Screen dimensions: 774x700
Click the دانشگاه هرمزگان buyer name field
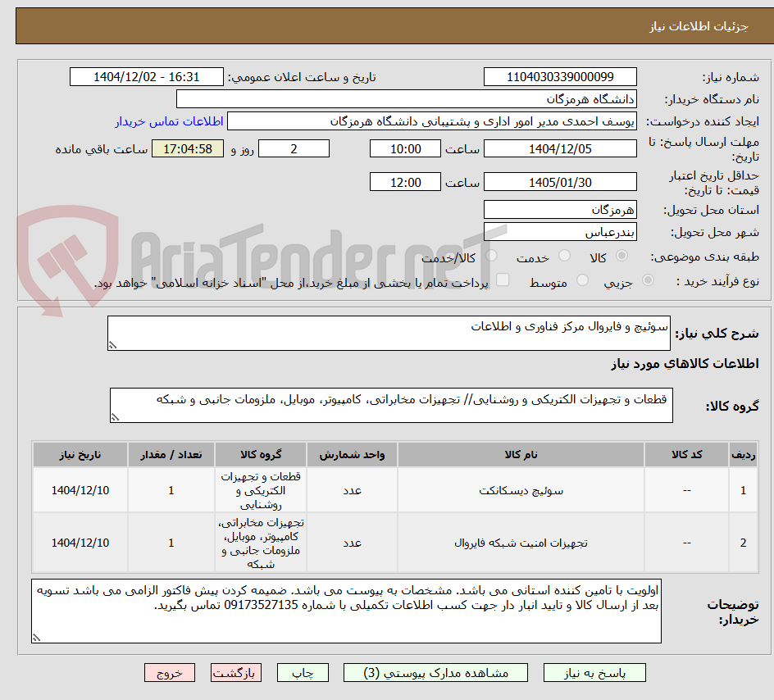[x=406, y=99]
